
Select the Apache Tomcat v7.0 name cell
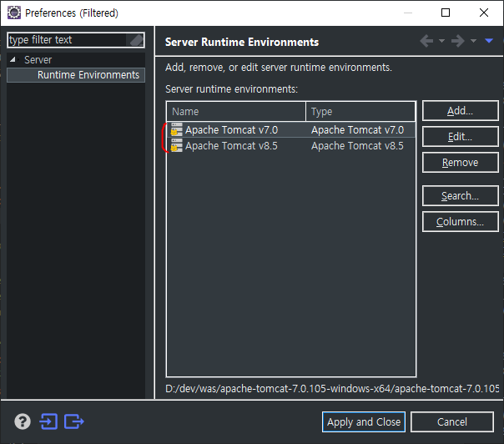pos(231,130)
